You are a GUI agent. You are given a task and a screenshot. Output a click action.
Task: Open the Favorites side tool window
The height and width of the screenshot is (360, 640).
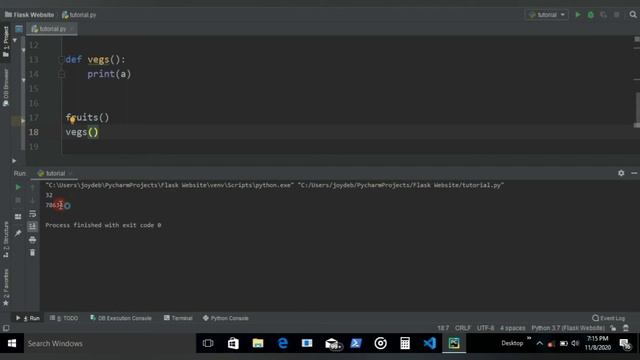click(x=6, y=287)
